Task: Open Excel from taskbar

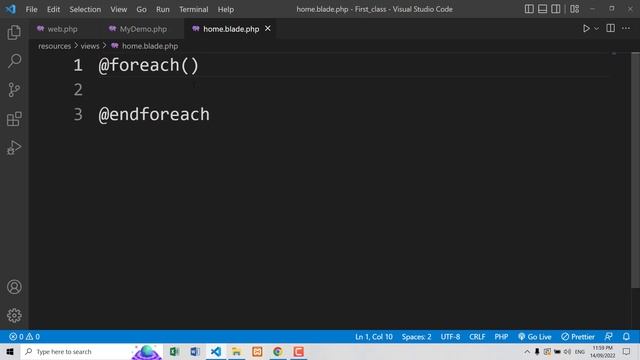Action: click(x=174, y=351)
